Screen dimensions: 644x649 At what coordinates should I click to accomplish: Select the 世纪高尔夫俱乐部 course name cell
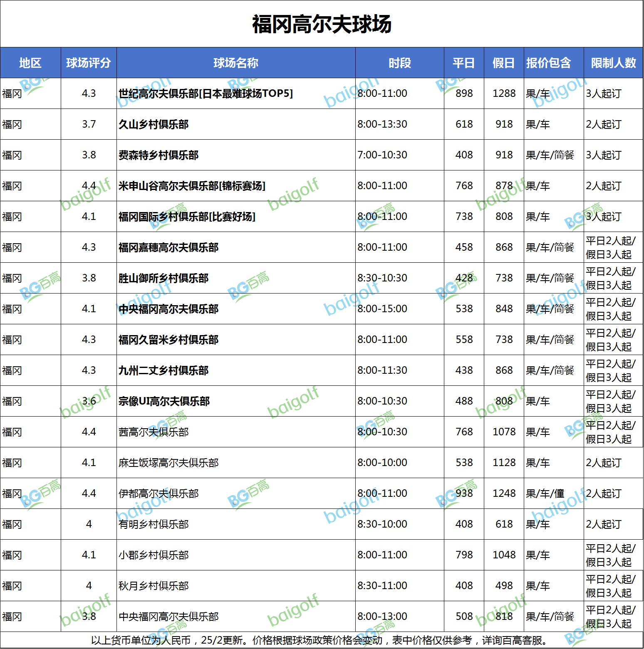[x=206, y=94]
